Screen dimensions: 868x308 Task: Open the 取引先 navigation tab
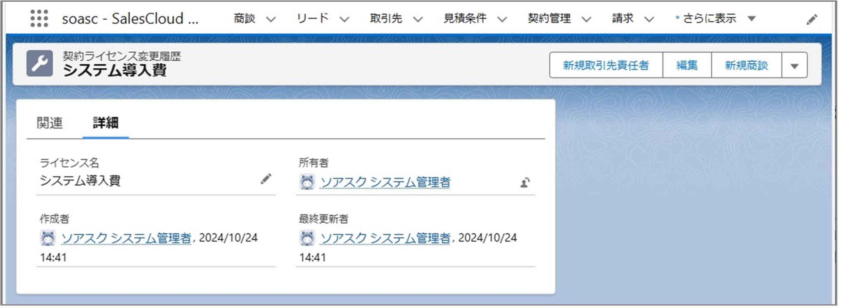click(386, 18)
